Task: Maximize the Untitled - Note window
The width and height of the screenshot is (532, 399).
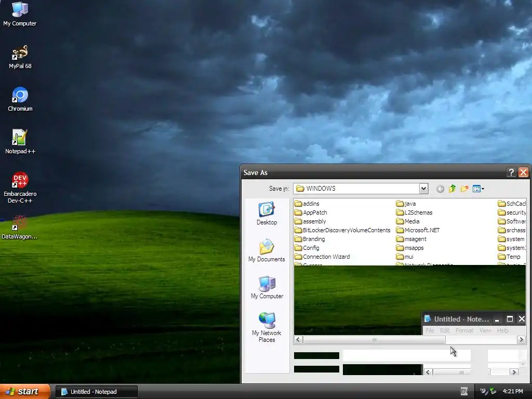Action: point(510,319)
